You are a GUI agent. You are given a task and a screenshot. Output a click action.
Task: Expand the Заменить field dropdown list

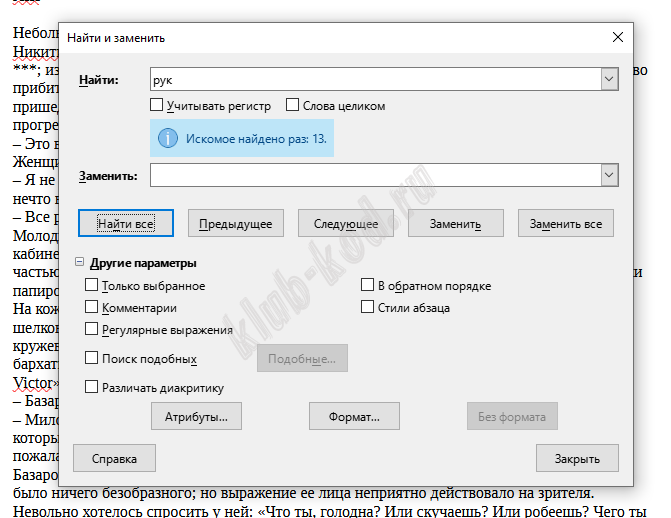click(608, 175)
